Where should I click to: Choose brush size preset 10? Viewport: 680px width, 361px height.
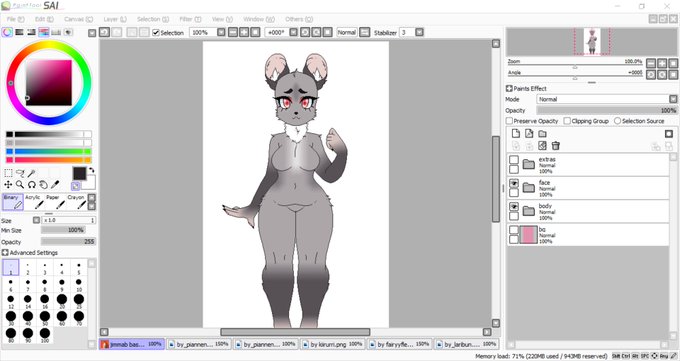click(78, 285)
